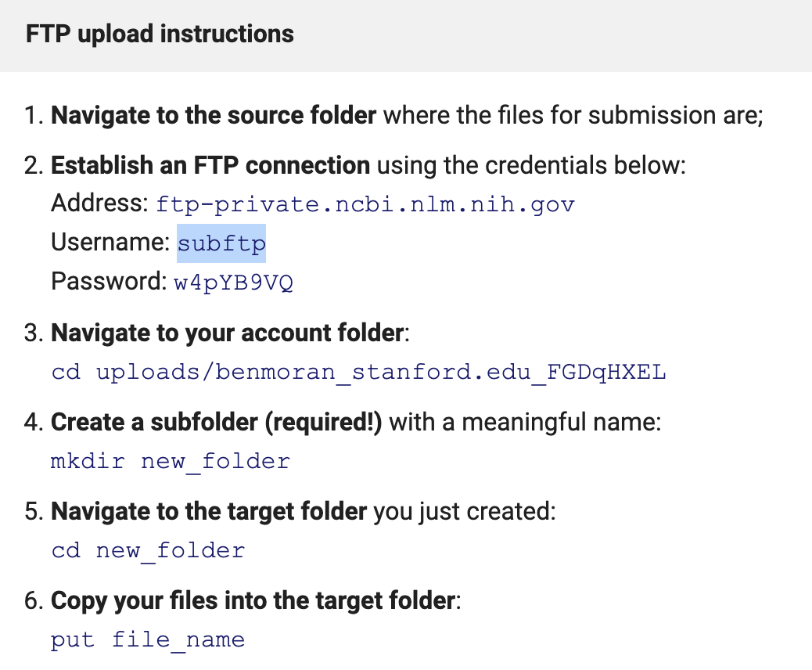Click bold "Copy your files into the target folder"
Image resolution: width=812 pixels, height=670 pixels.
[253, 601]
